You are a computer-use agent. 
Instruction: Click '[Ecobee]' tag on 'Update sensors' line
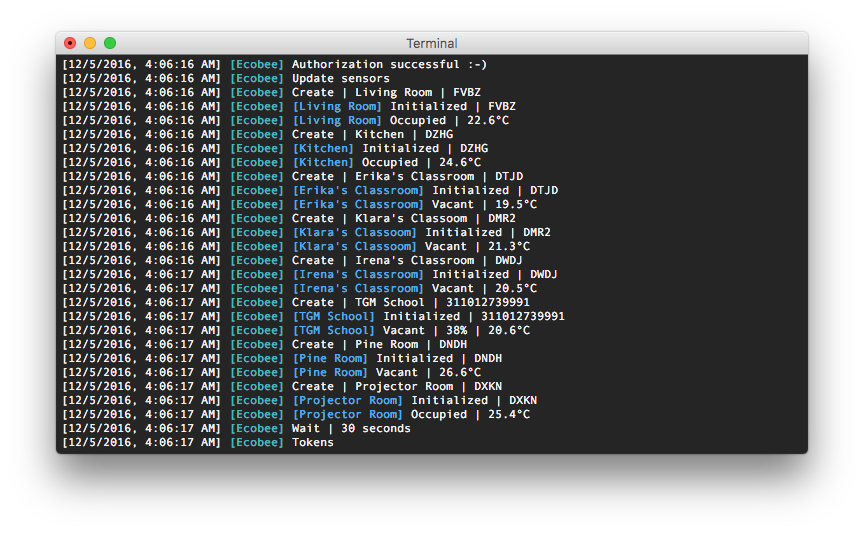[x=257, y=79]
